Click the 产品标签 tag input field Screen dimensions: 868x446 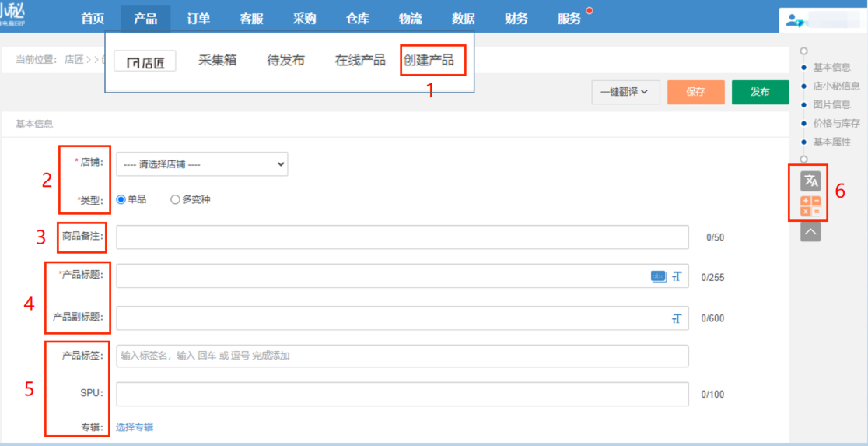pos(402,356)
